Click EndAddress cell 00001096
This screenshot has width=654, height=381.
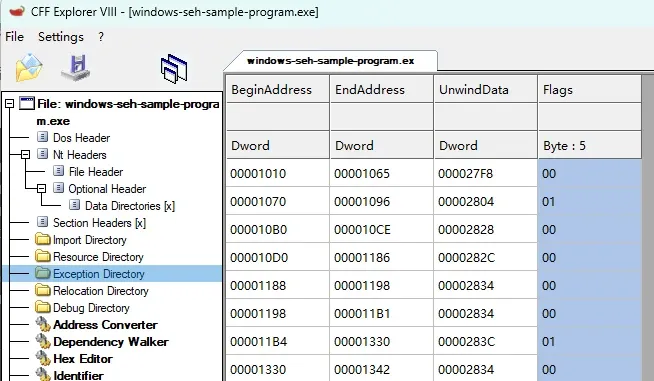pyautogui.click(x=381, y=201)
